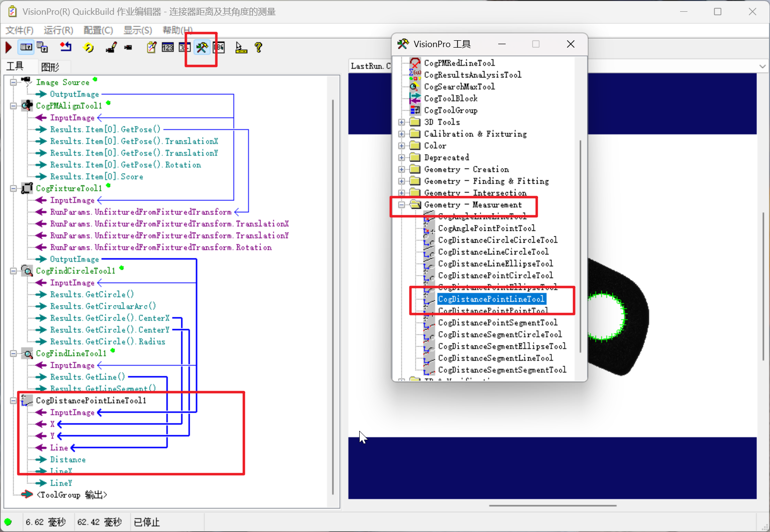Expand the Color folder

401,145
